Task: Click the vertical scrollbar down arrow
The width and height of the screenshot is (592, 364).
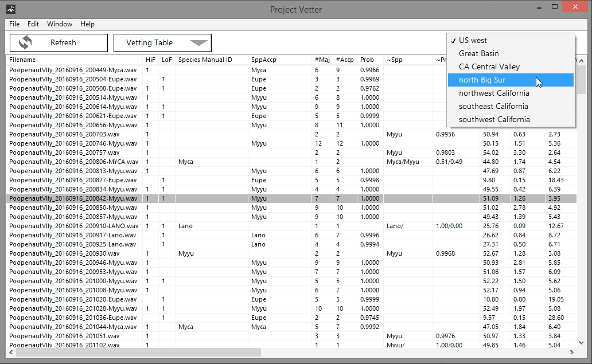Action: (x=581, y=343)
